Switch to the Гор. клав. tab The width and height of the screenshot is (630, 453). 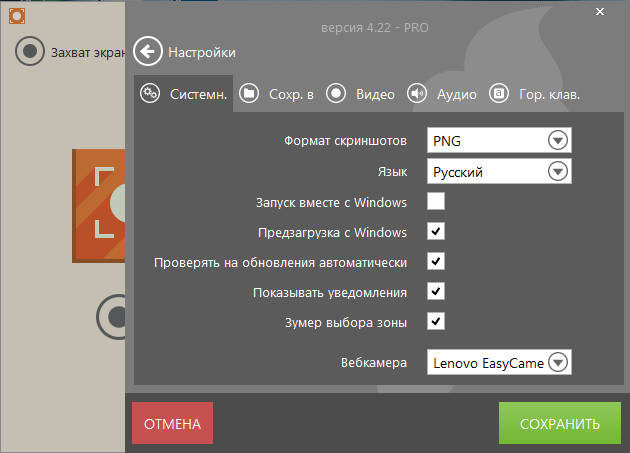coord(534,94)
